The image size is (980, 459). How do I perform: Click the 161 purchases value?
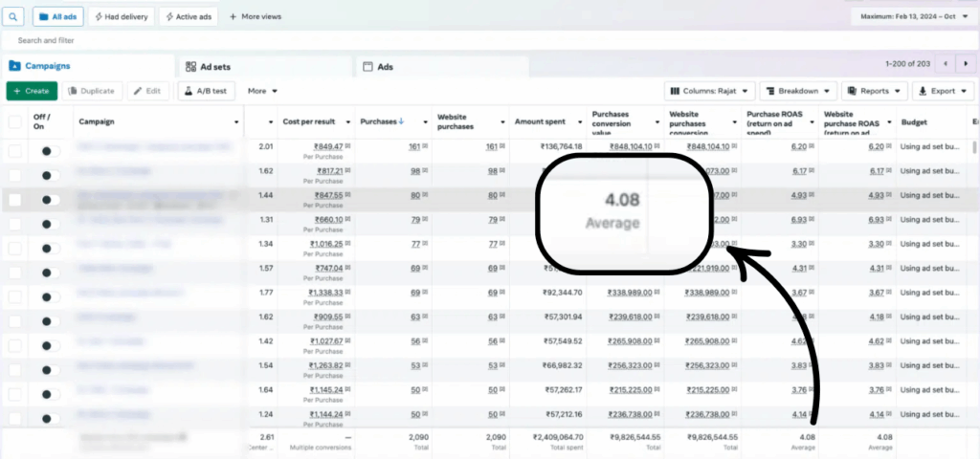click(414, 146)
